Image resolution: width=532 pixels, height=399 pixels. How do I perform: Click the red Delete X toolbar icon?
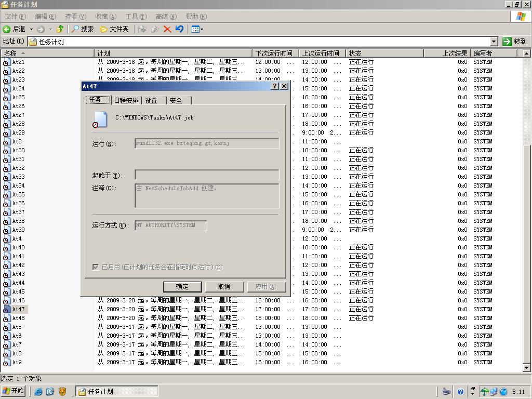pyautogui.click(x=167, y=29)
